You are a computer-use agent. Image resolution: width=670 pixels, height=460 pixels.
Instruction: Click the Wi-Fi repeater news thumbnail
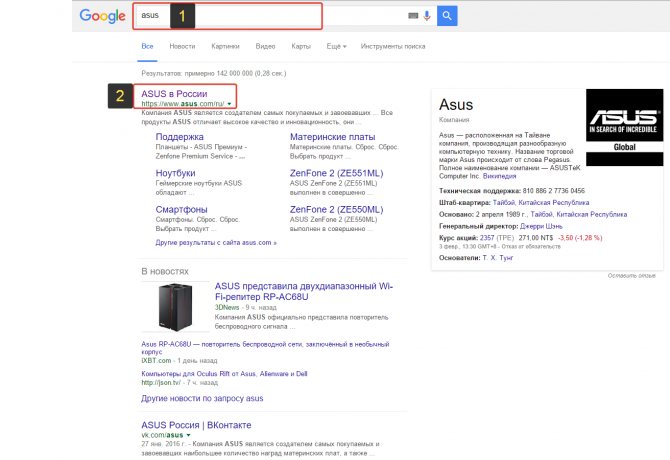175,306
